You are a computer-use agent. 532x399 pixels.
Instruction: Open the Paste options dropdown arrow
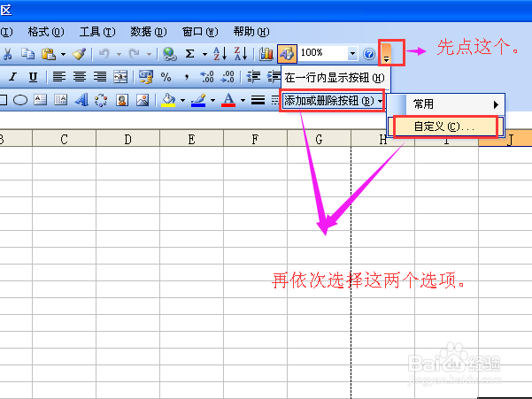(63, 54)
